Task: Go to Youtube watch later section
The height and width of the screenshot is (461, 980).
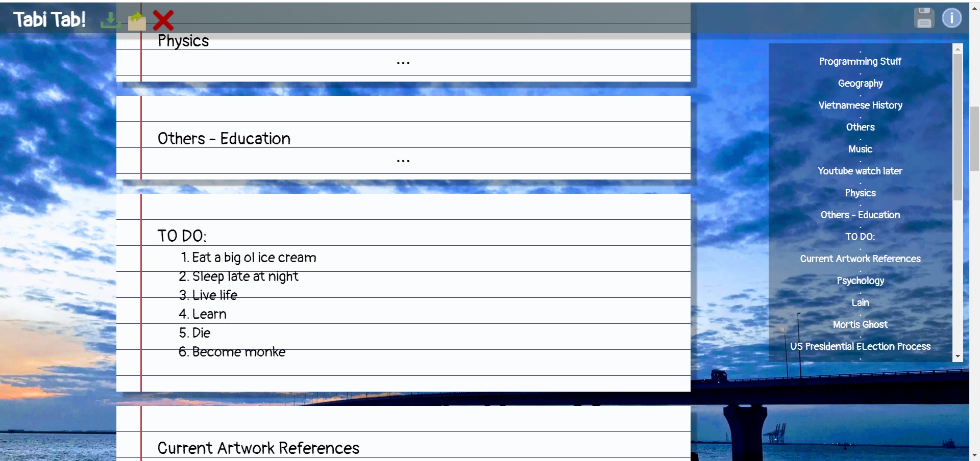Action: tap(860, 171)
